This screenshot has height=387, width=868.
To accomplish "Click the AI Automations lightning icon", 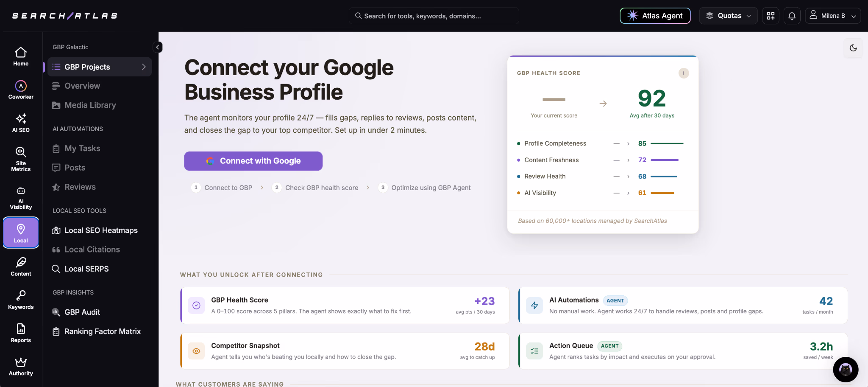I will pos(534,306).
